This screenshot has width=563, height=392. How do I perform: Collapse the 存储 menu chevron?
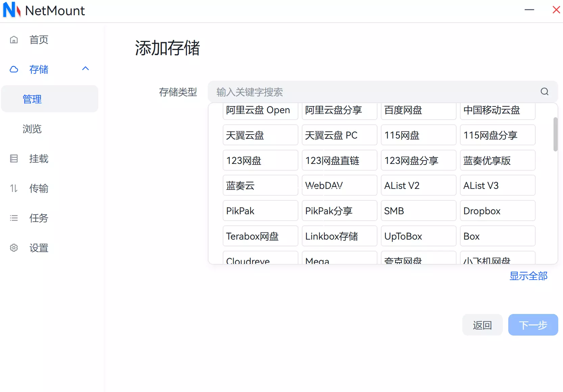coord(85,69)
